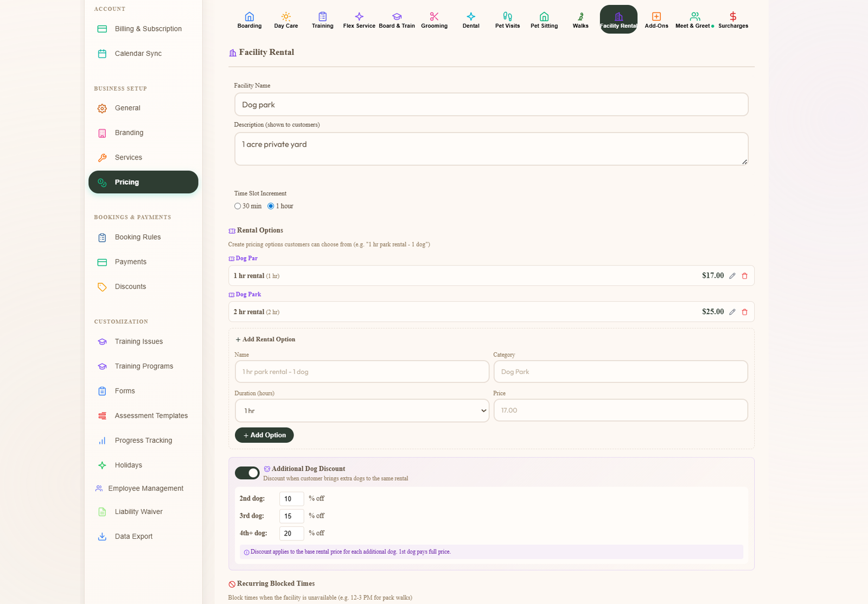Image resolution: width=868 pixels, height=604 pixels.
Task: Go to Forms page
Action: tap(143, 391)
